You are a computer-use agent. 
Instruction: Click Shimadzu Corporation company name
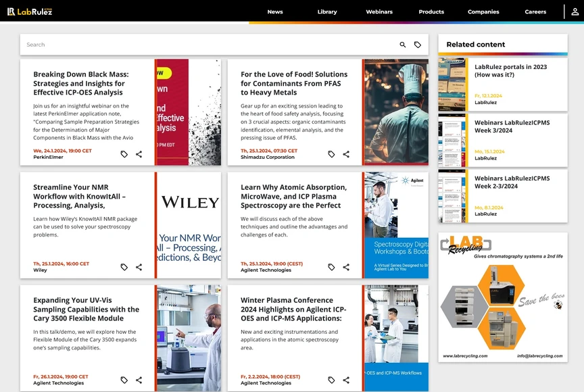268,157
